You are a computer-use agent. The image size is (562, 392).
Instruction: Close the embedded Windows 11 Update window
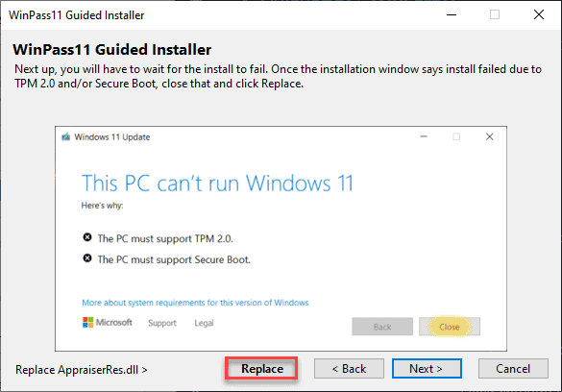[x=490, y=136]
